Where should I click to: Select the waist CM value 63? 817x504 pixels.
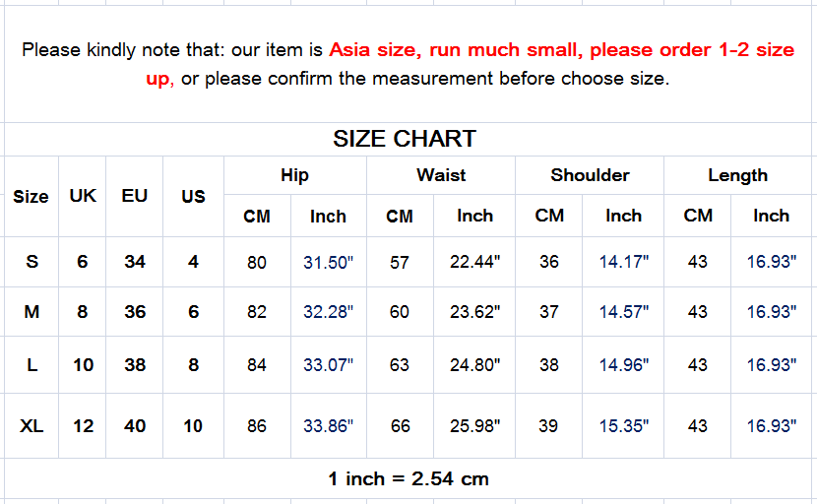tap(400, 365)
